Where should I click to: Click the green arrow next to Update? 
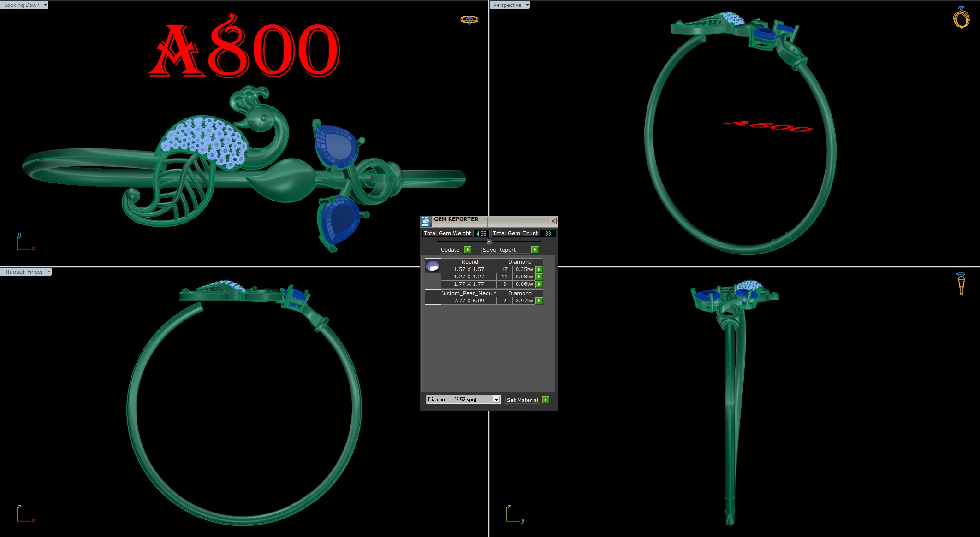[467, 250]
